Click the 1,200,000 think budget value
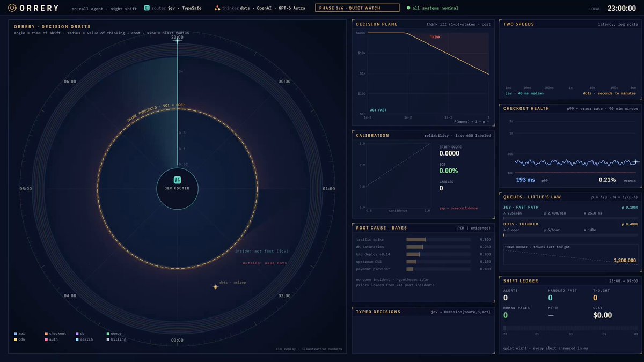Viewport: 644px width, 362px height. point(625,261)
